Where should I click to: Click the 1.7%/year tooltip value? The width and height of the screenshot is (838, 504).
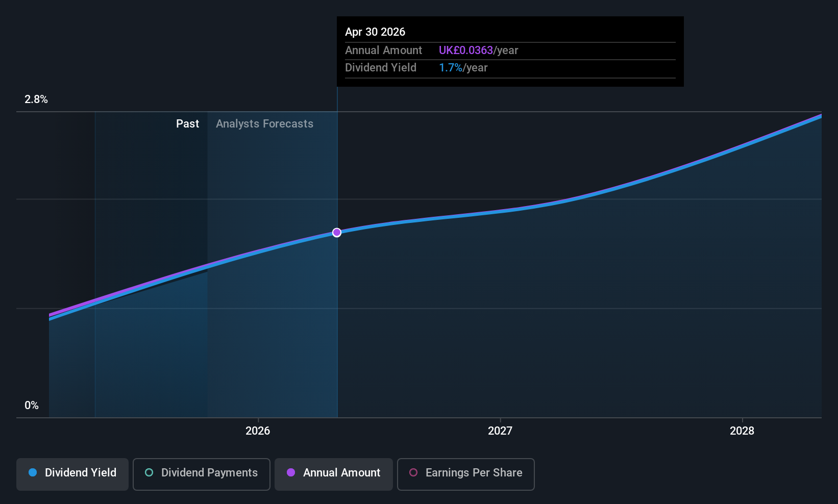[x=463, y=68]
